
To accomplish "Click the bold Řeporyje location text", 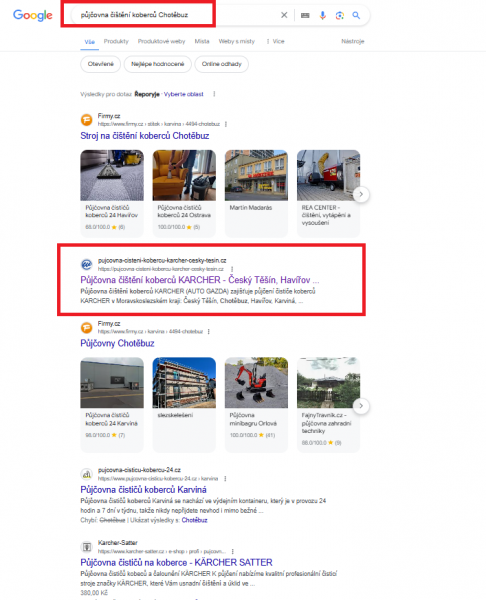I will click(147, 94).
